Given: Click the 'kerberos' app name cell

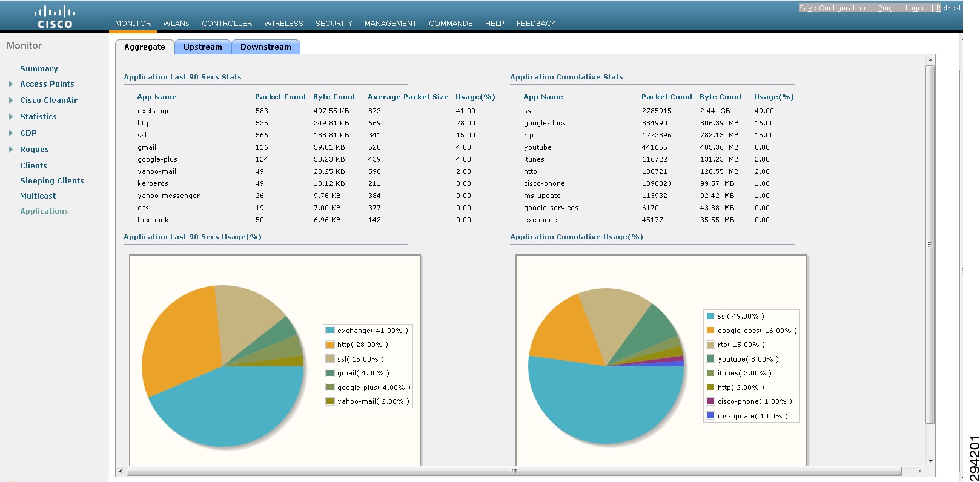Looking at the screenshot, I should 153,183.
